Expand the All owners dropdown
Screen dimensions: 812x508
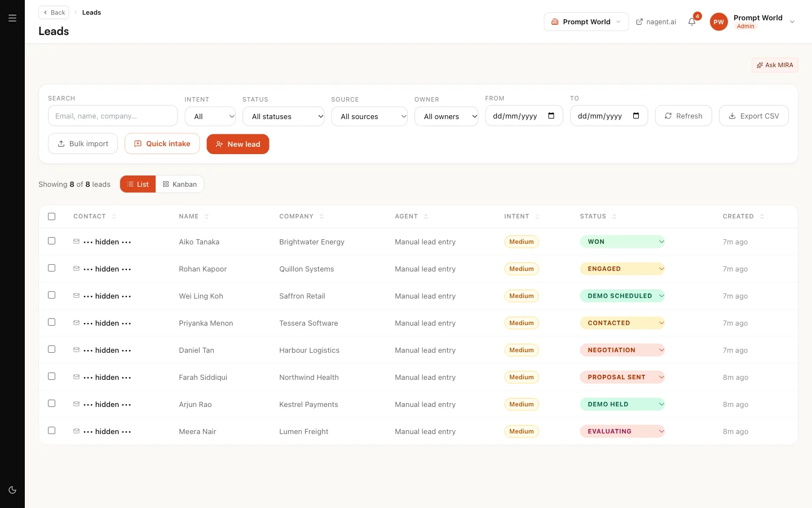click(447, 116)
